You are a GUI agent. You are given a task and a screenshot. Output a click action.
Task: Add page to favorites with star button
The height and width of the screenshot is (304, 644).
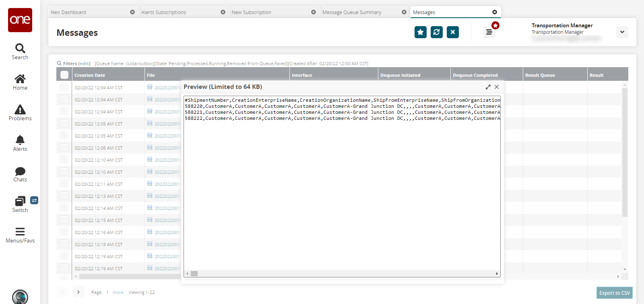(x=421, y=32)
